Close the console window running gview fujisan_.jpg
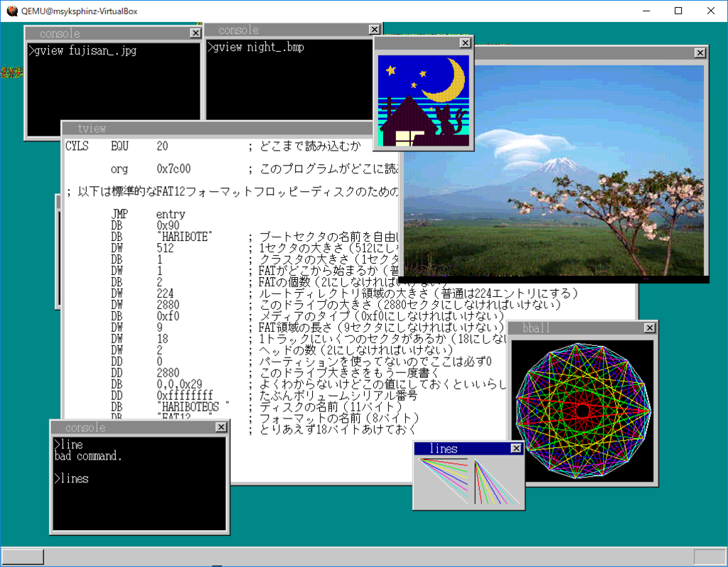The width and height of the screenshot is (728, 567). pos(196,33)
